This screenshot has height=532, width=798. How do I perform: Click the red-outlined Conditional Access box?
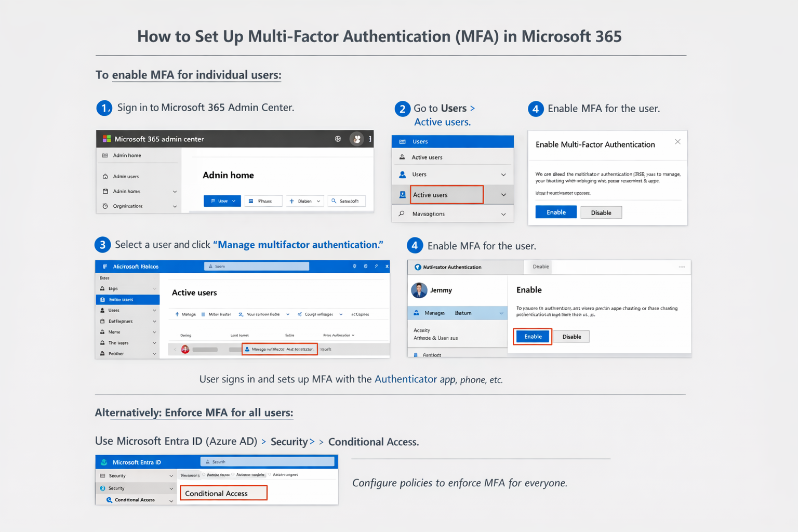[223, 493]
